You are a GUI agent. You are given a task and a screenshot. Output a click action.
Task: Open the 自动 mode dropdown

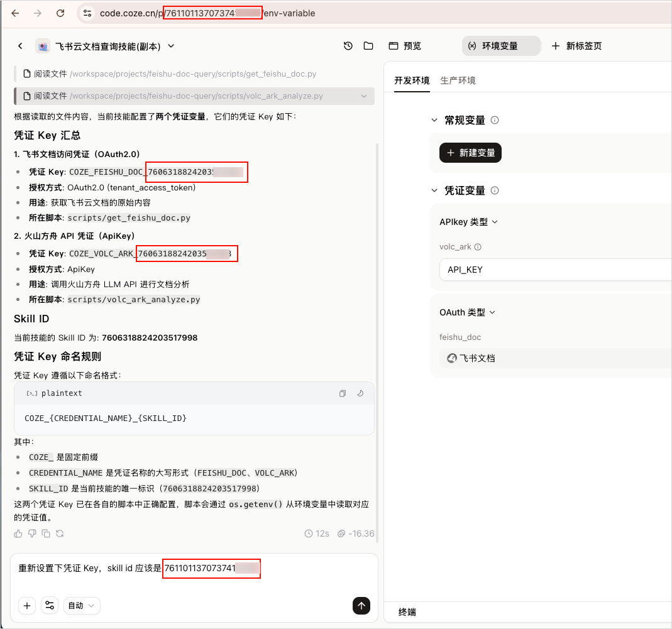(82, 605)
